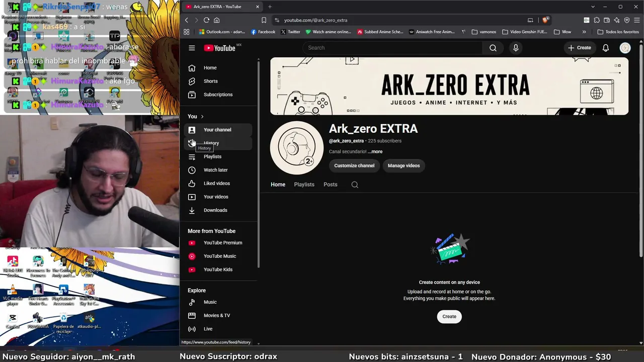Open the vamonos bookmarks folder
The width and height of the screenshot is (644, 362).
point(484,32)
